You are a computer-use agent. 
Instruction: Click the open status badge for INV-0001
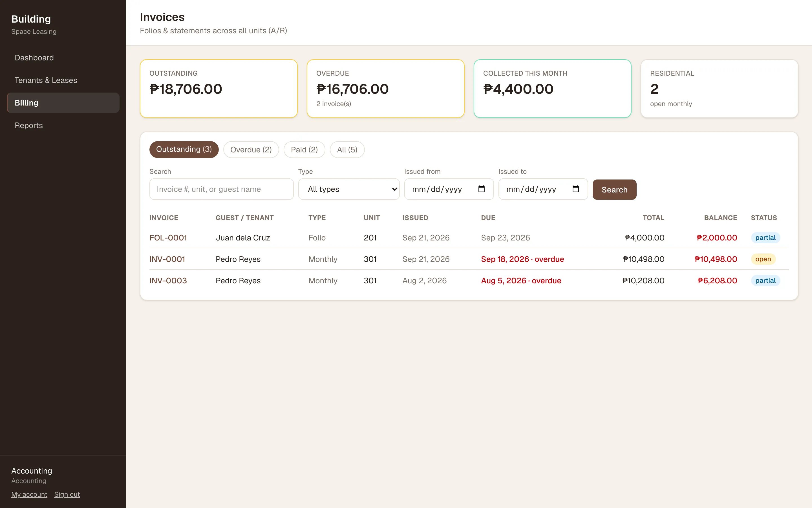click(763, 259)
